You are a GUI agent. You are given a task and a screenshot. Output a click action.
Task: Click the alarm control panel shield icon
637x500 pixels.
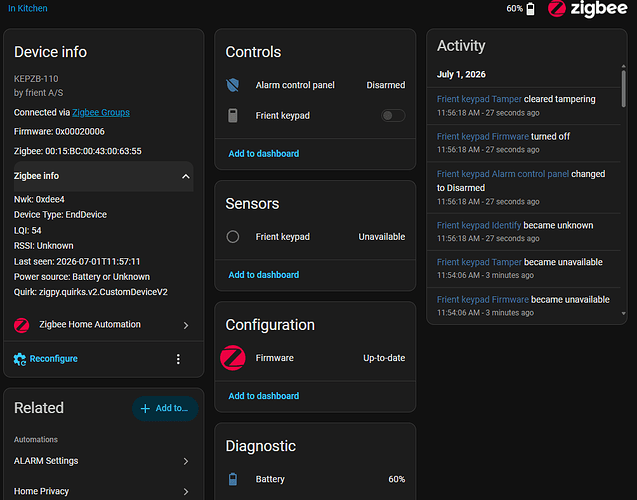tap(232, 85)
